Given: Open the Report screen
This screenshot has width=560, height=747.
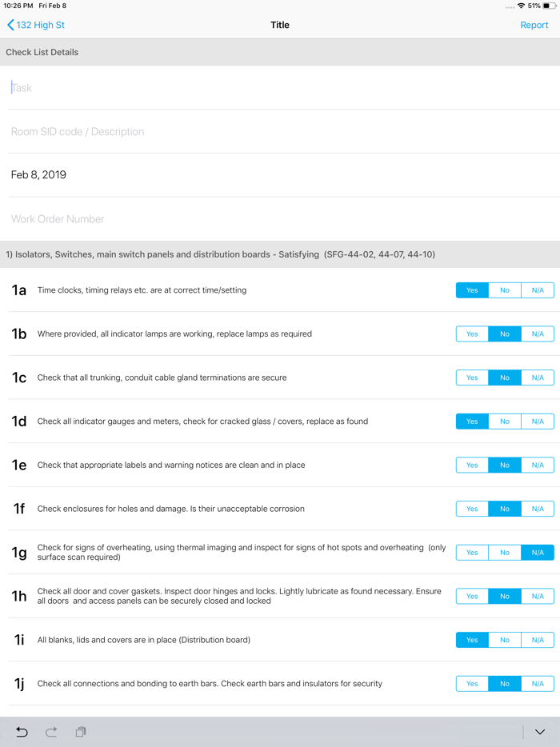Looking at the screenshot, I should [534, 25].
